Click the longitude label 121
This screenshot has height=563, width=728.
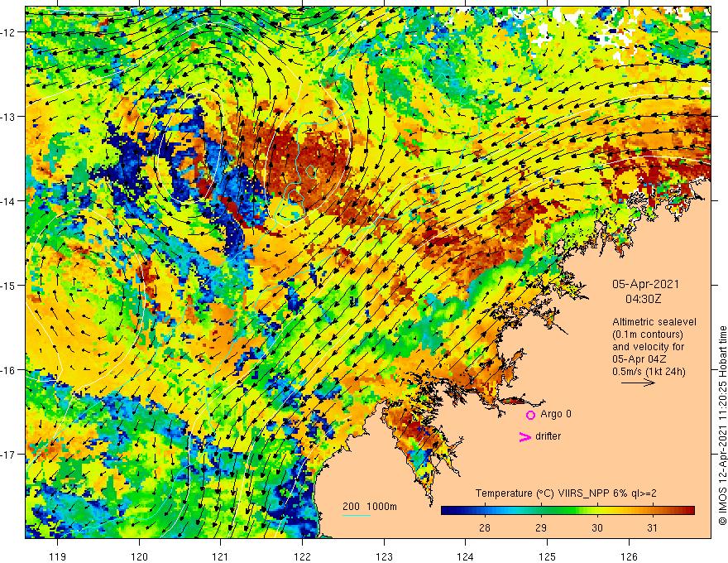221,556
